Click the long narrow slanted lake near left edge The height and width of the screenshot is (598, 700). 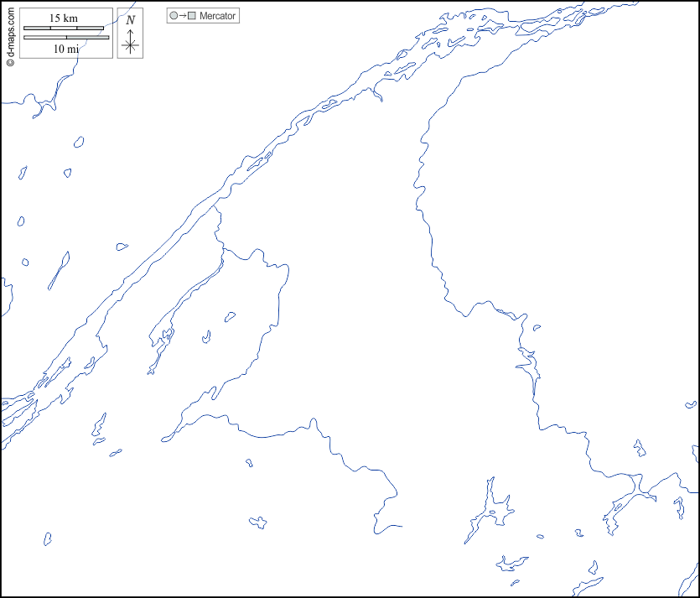[x=58, y=269]
